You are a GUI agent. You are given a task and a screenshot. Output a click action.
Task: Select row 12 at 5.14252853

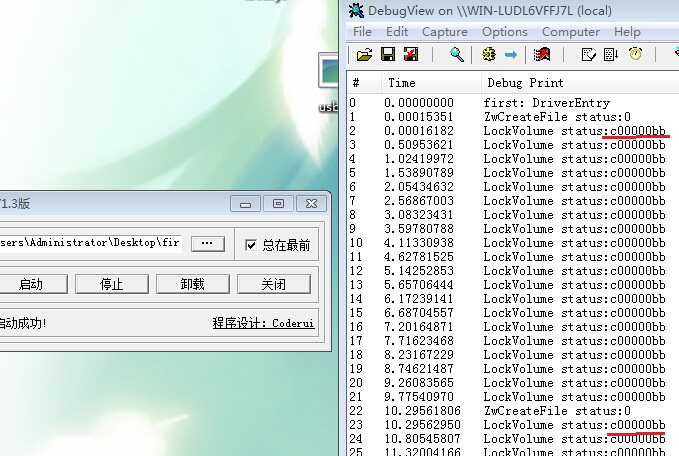click(513, 271)
